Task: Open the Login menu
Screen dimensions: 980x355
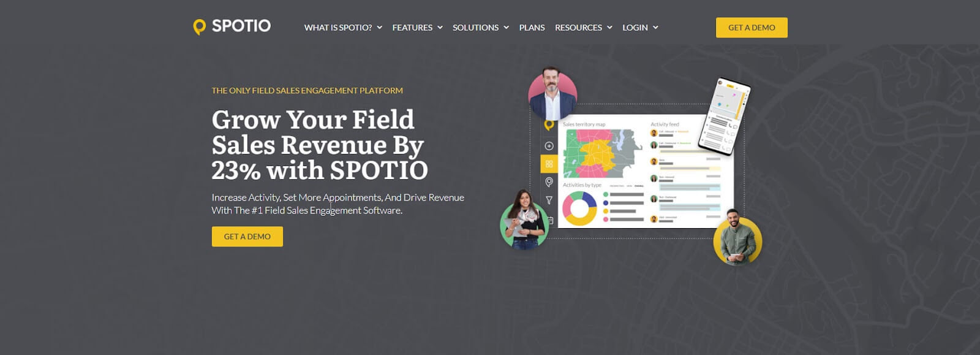Action: (635, 28)
